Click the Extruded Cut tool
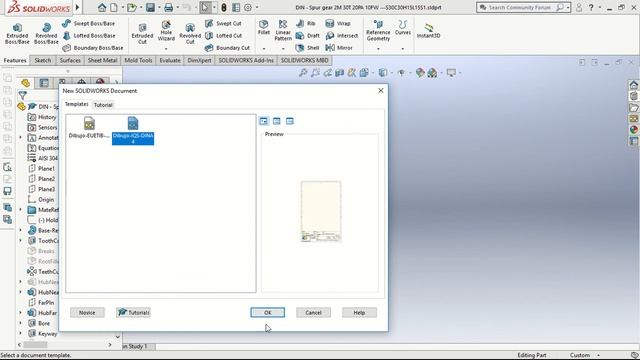The height and width of the screenshot is (360, 640). [x=142, y=33]
